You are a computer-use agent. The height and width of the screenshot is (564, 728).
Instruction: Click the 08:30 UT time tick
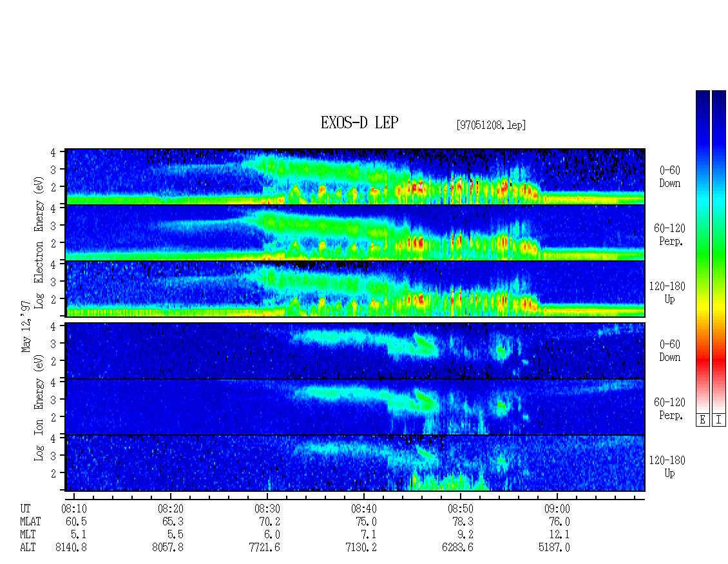(x=267, y=509)
